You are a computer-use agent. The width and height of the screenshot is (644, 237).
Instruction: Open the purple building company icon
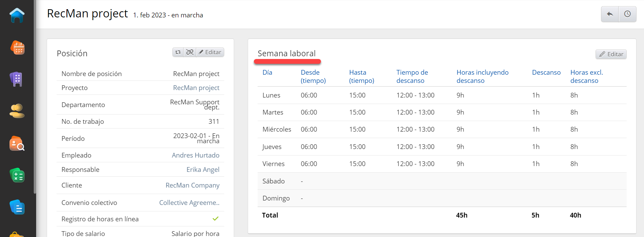coord(16,79)
